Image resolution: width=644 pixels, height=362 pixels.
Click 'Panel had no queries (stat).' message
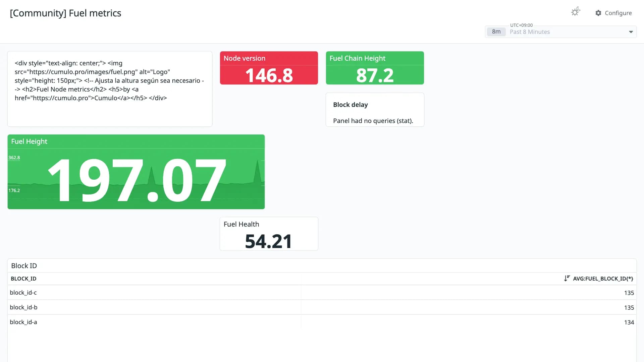(x=373, y=121)
